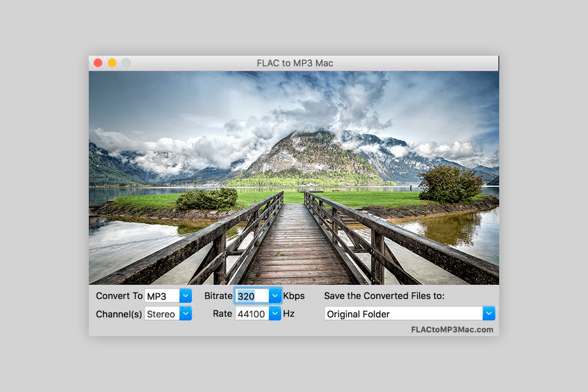The image size is (588, 392).
Task: Click the FLAC to MP3 Mac title bar
Action: (294, 62)
